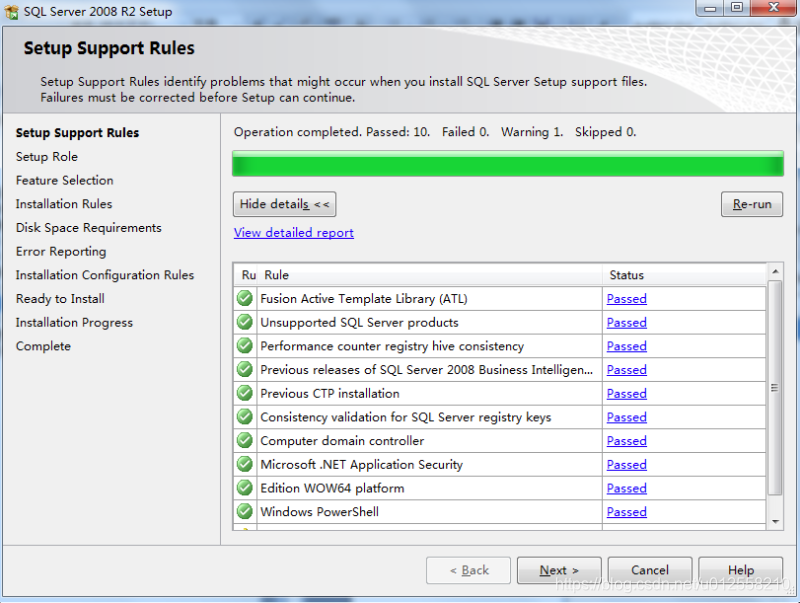Select Previous CTP installation row text
Image resolution: width=800 pixels, height=603 pixels.
[330, 393]
